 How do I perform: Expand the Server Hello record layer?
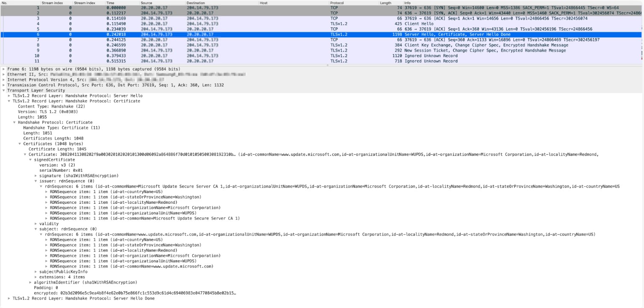(9, 96)
